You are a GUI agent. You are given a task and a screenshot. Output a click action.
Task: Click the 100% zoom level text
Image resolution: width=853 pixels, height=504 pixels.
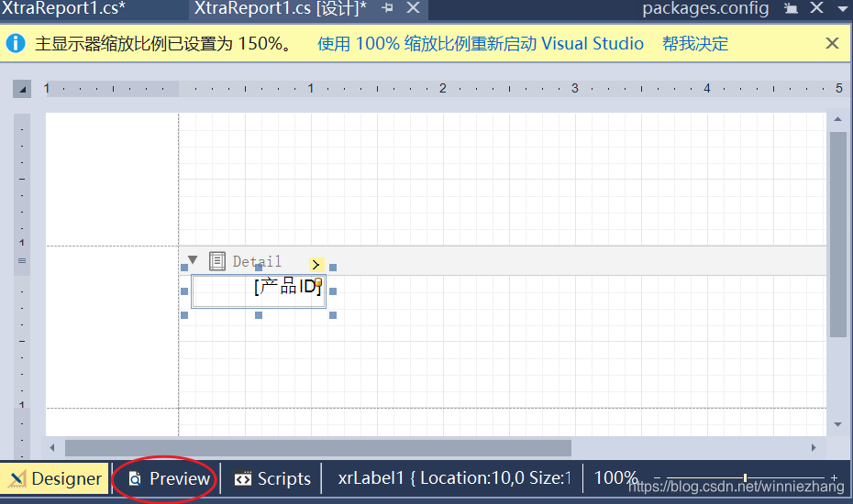tap(615, 477)
